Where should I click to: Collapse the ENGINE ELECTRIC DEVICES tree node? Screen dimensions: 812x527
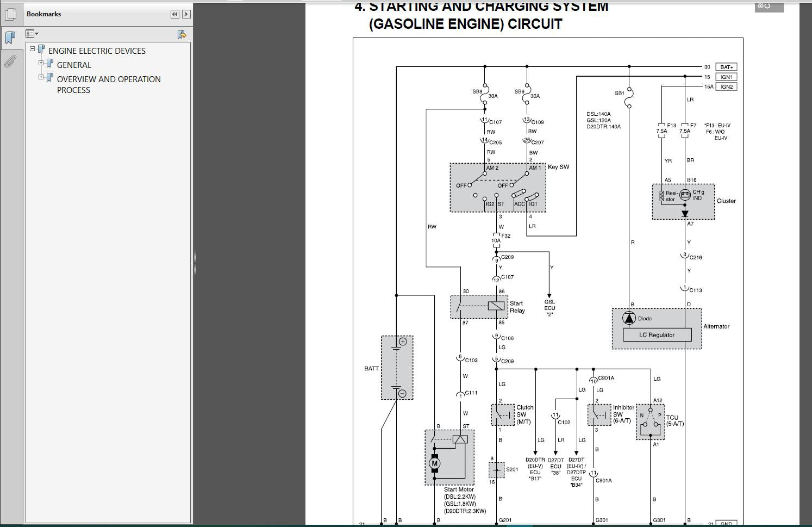coord(33,49)
